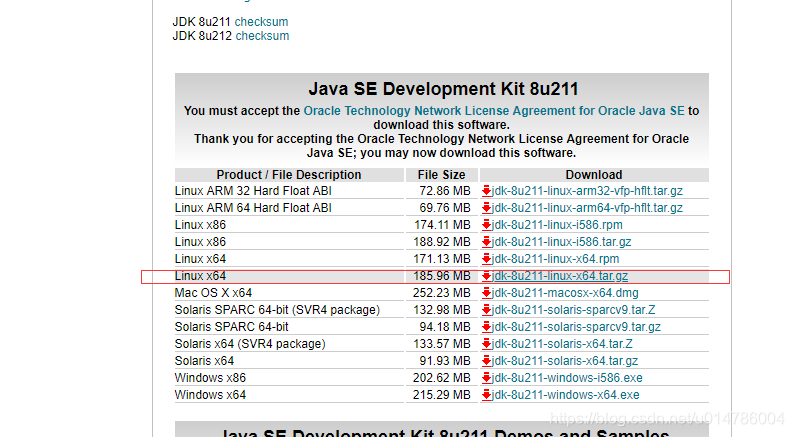Download jdk-8u211-solaris-x64.tar.Z file link

click(562, 344)
